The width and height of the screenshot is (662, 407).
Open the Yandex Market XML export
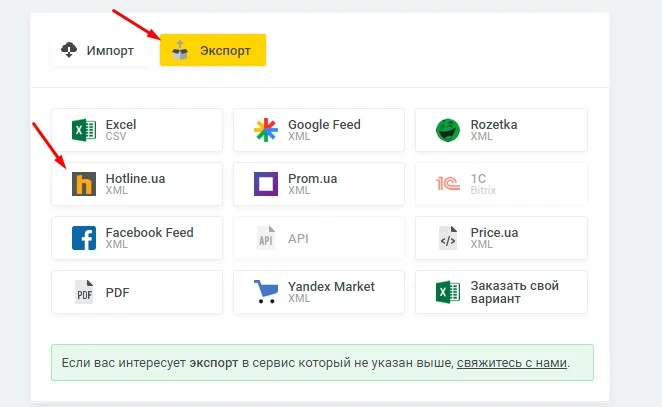tap(319, 292)
